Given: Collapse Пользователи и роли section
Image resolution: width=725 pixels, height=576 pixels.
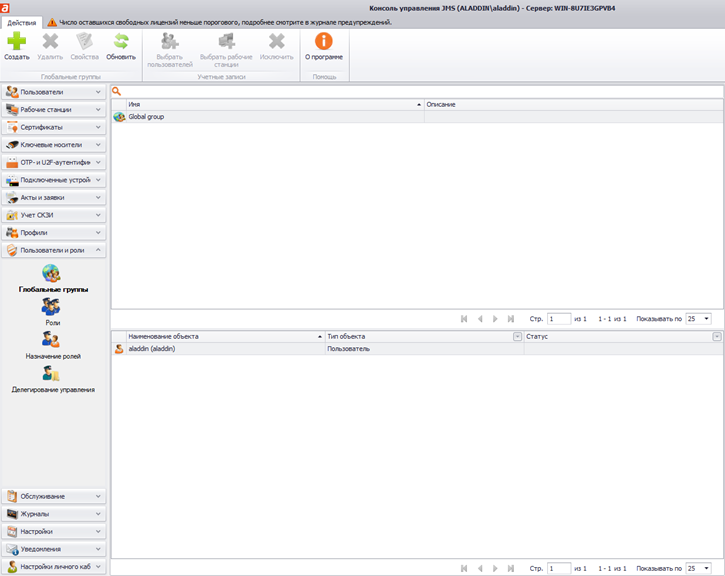Looking at the screenshot, I should coord(54,250).
